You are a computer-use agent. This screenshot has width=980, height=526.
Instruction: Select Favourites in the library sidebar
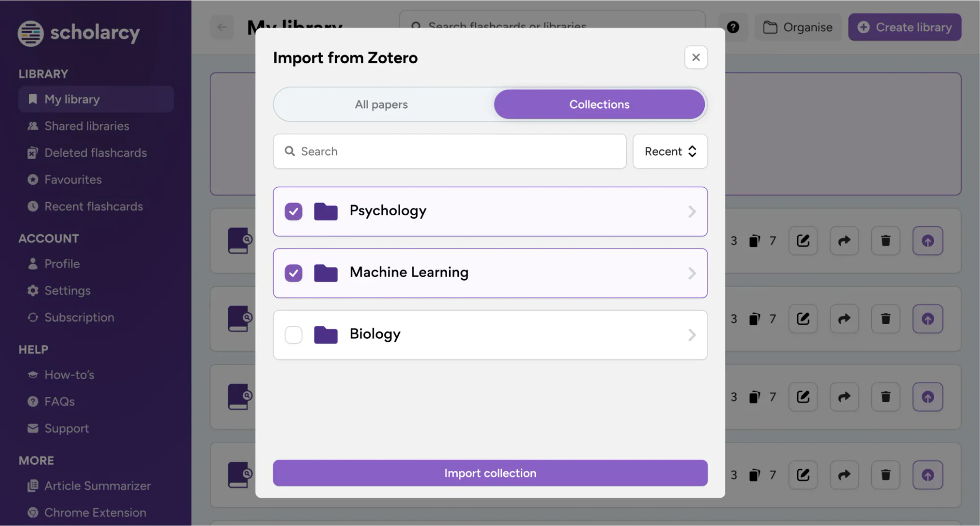(x=73, y=179)
